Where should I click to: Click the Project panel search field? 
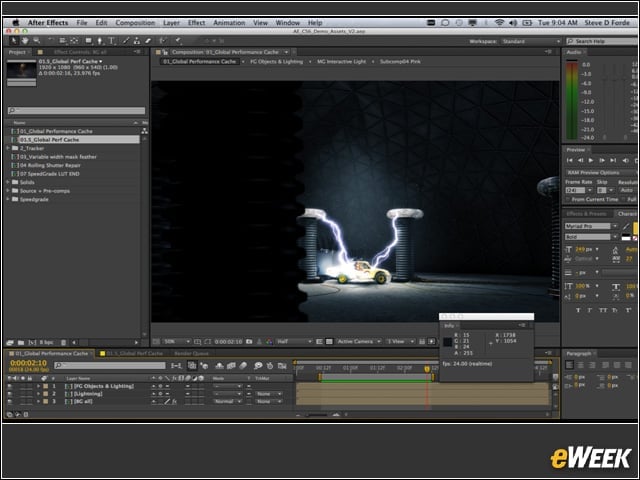pos(77,110)
